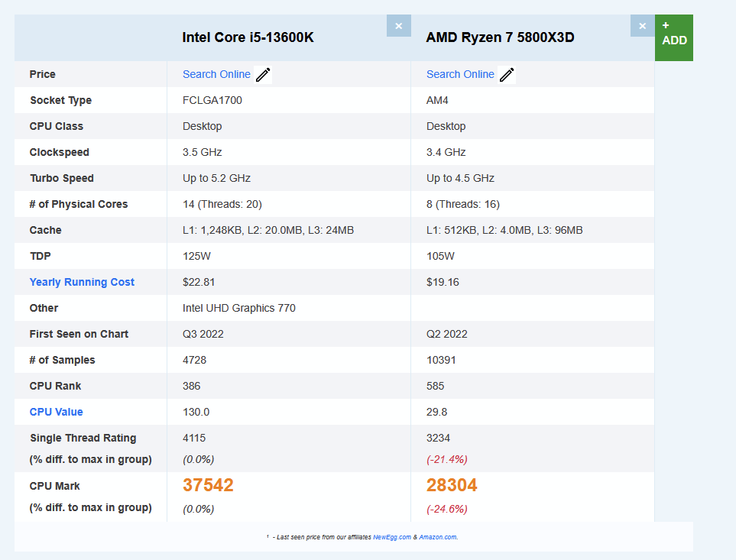The width and height of the screenshot is (736, 560).
Task: Click the 14 (Threads: 20) cores value
Action: click(x=222, y=204)
